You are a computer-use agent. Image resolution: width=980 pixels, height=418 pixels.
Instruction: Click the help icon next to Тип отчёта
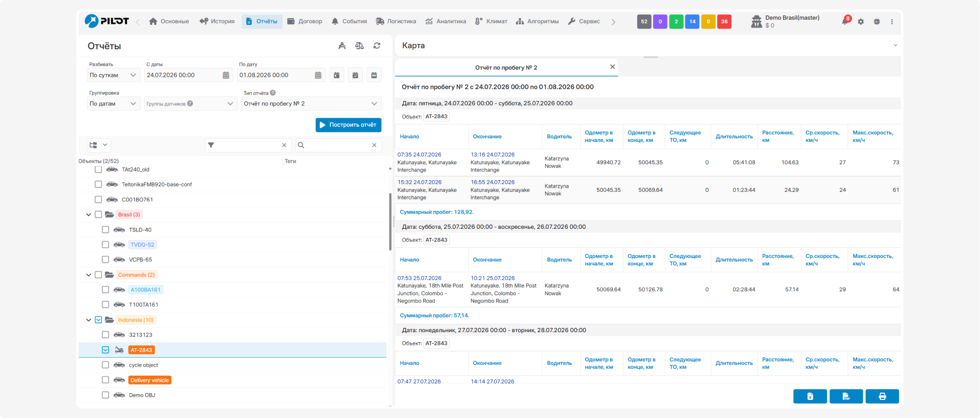[x=273, y=93]
